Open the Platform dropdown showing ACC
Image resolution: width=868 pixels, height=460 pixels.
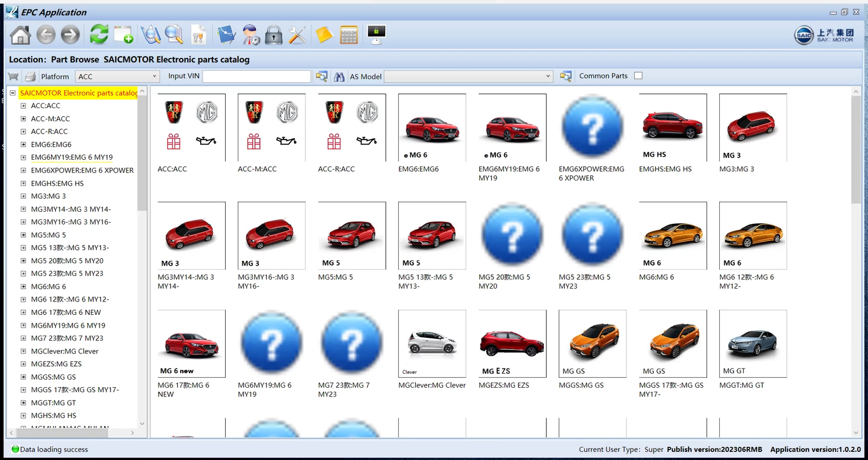(x=117, y=76)
